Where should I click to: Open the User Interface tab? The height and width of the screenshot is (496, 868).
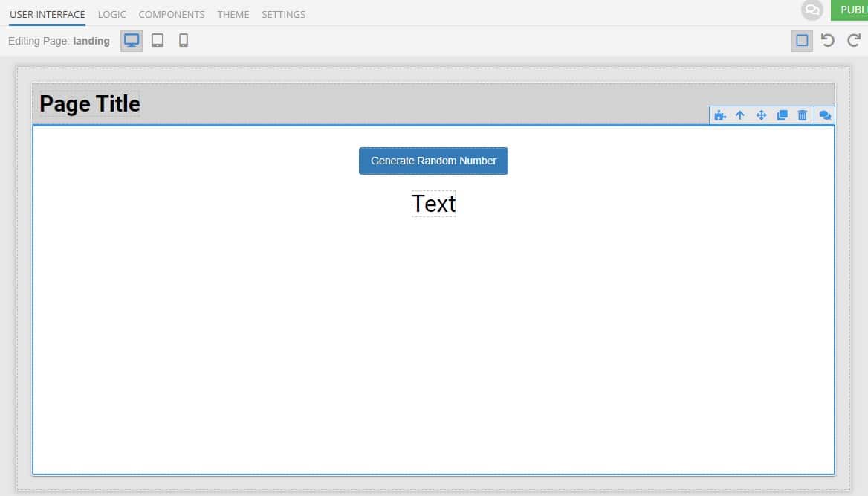[48, 14]
